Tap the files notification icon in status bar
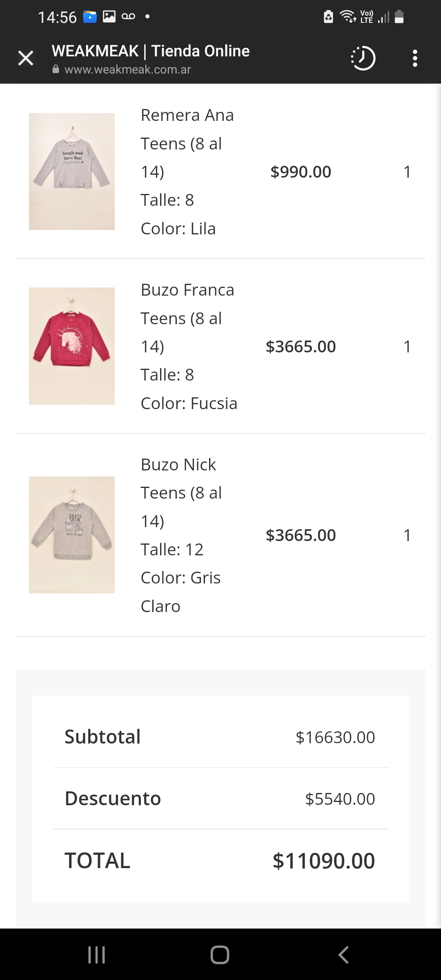Screen dimensions: 441x980 (90, 17)
